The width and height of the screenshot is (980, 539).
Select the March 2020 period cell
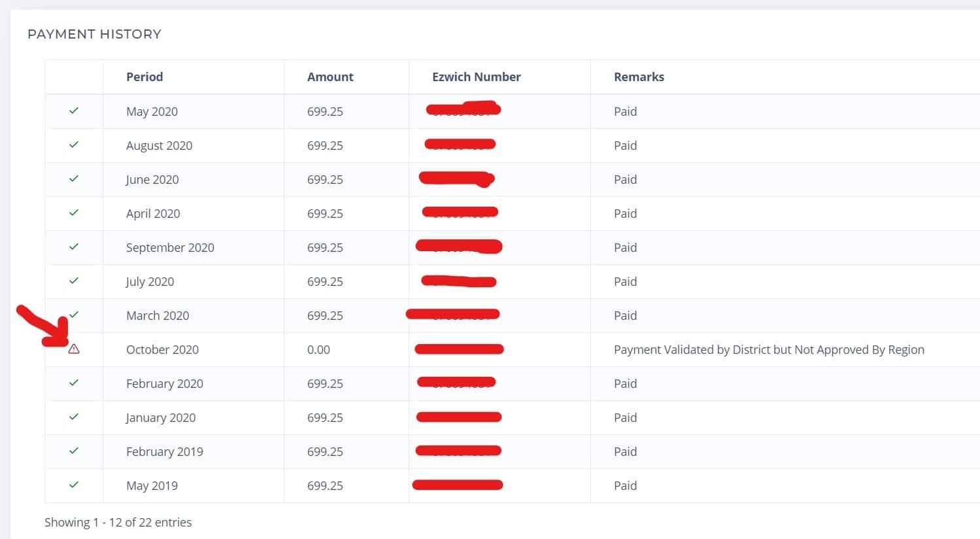coord(158,315)
